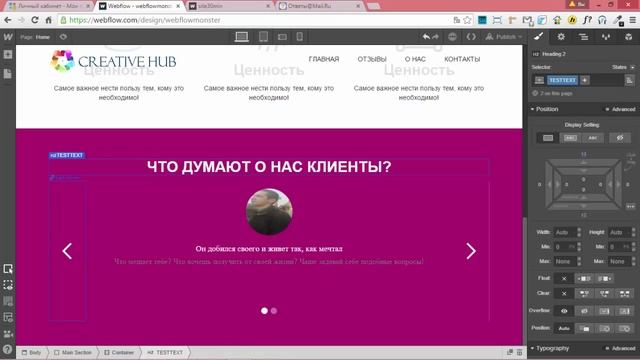Select the second slider dot
The height and width of the screenshot is (360, 640).
tap(274, 311)
